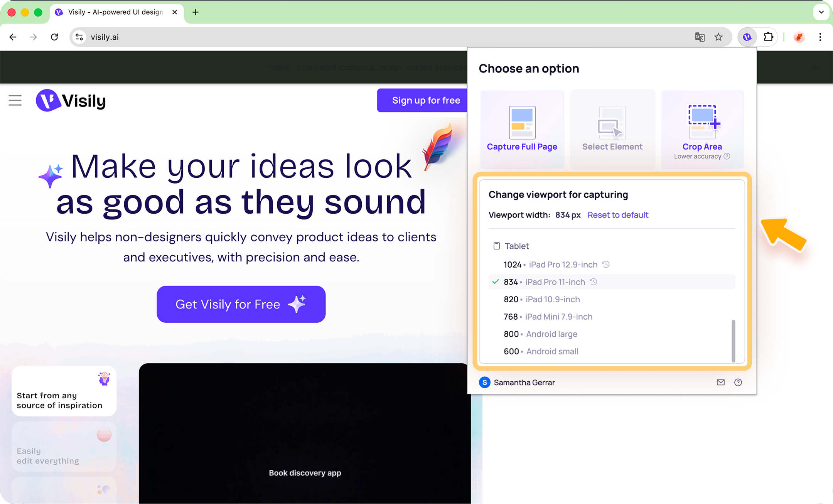Select 600 Android small viewport
This screenshot has width=833, height=504.
(x=612, y=351)
